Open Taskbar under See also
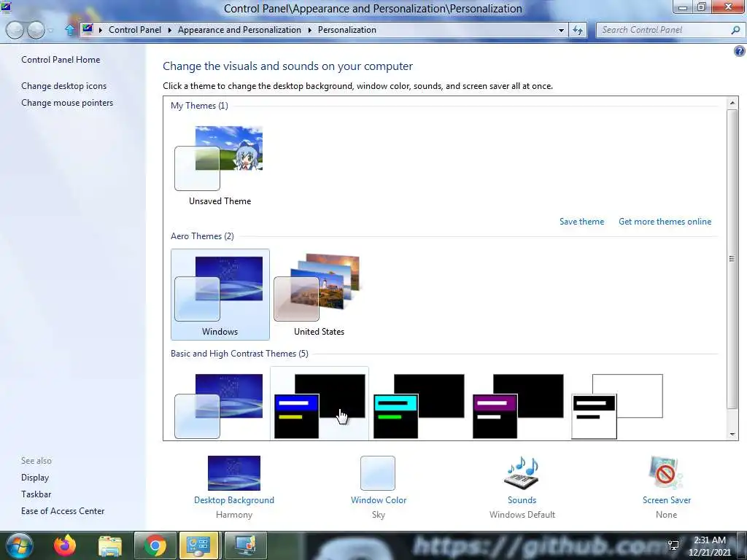Screen dimensions: 747x560 tap(36, 494)
